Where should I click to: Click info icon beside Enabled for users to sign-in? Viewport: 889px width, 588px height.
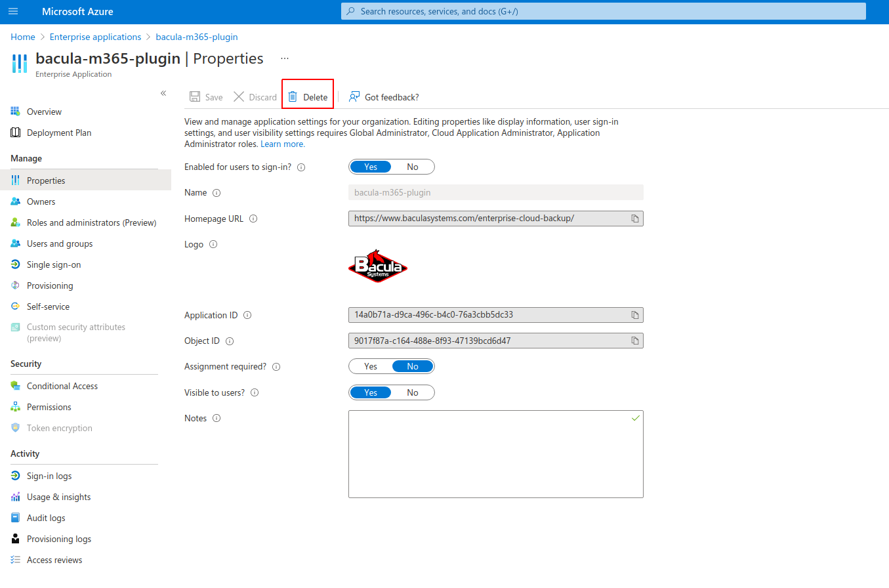(x=301, y=167)
